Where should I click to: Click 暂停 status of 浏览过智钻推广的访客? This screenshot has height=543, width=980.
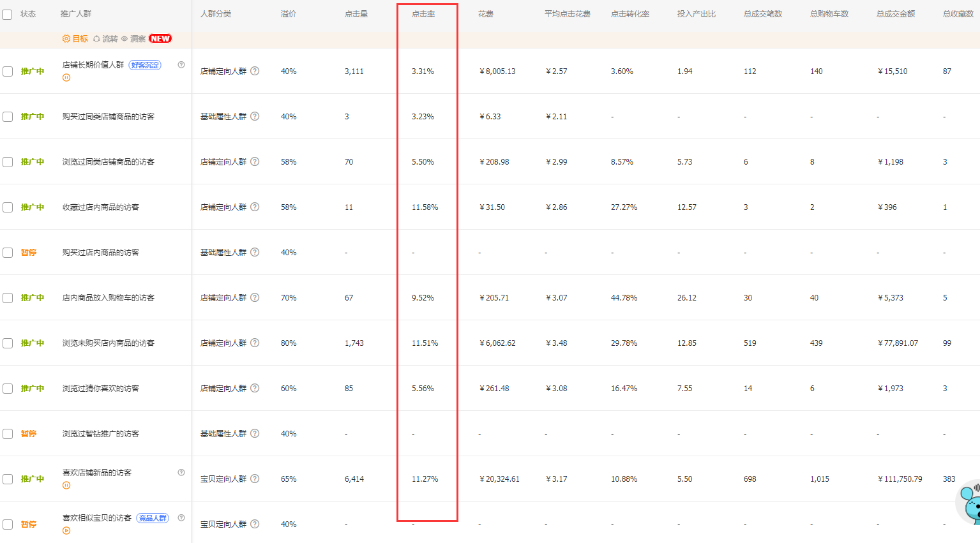[x=29, y=434]
